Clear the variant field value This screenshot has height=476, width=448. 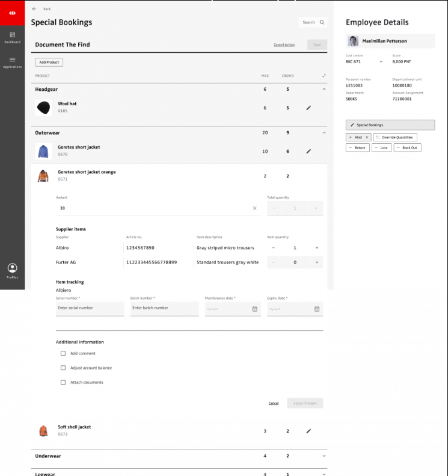tap(254, 208)
